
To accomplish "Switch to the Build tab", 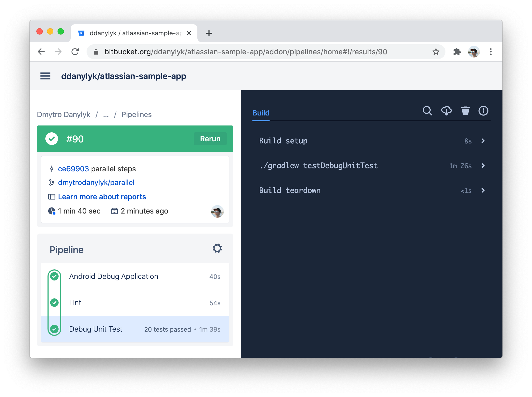I will [261, 113].
